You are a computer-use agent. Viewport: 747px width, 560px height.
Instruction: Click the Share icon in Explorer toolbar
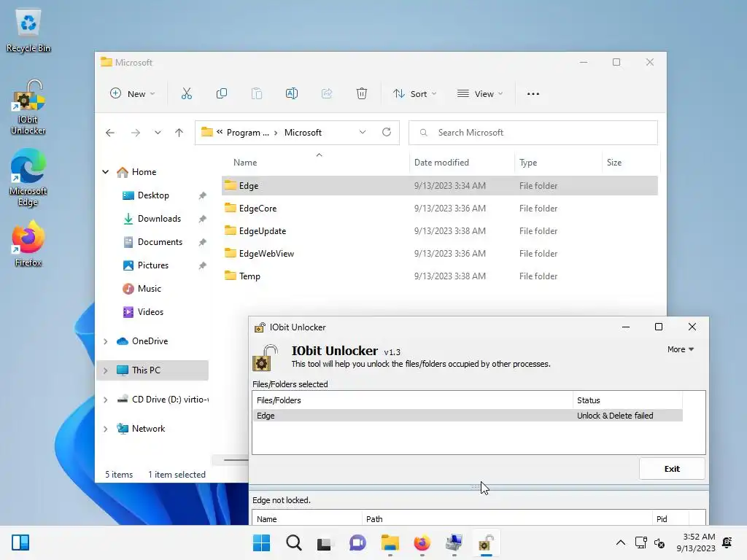327,94
